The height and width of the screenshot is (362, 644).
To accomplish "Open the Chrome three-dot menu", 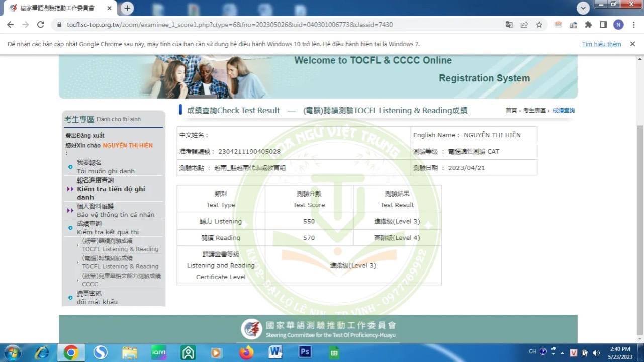I will [633, 24].
